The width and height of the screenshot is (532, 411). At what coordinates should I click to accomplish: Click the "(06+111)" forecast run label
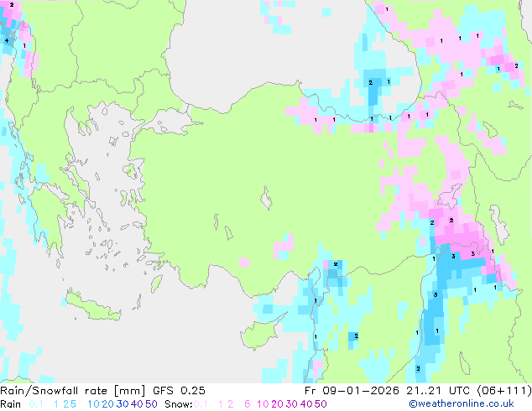point(504,391)
